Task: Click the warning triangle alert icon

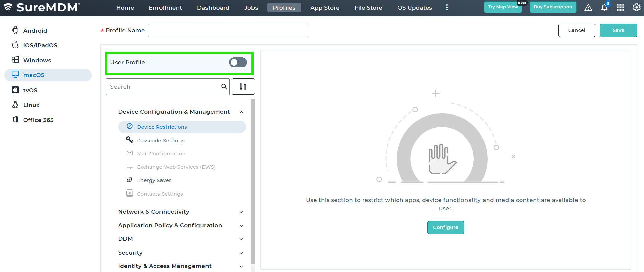Action: [x=588, y=8]
